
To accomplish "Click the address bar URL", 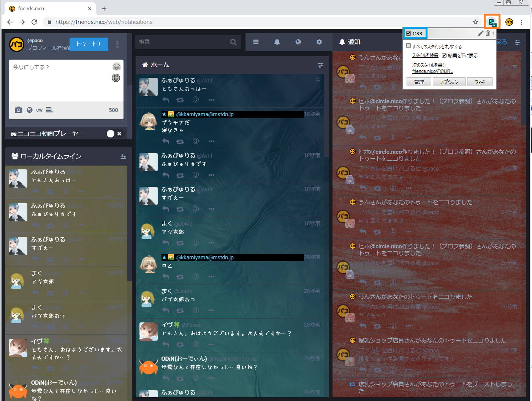I will [104, 22].
